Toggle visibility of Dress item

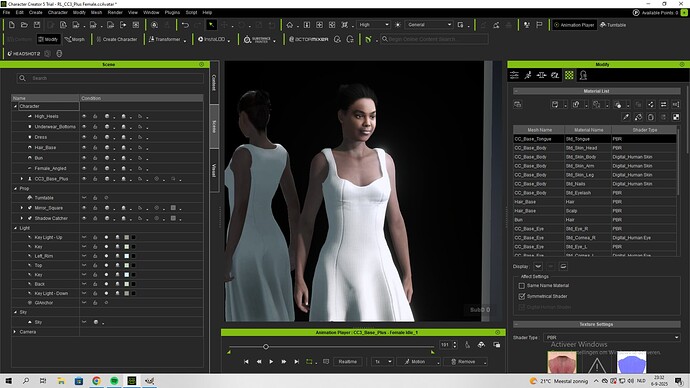84,137
